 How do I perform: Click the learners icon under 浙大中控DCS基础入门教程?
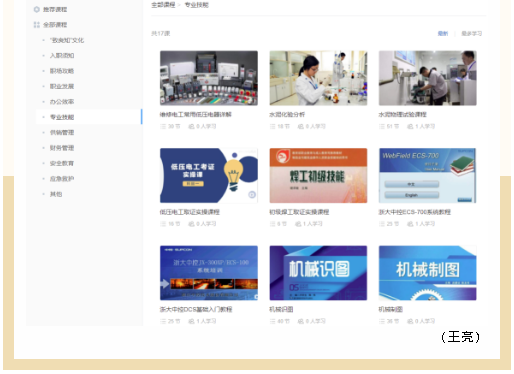191,321
